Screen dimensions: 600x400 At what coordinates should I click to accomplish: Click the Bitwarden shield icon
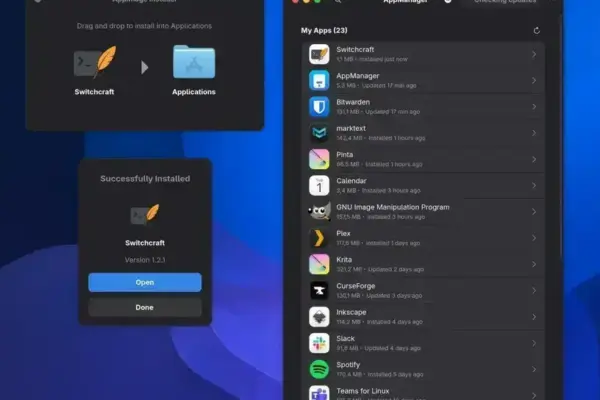click(319, 107)
